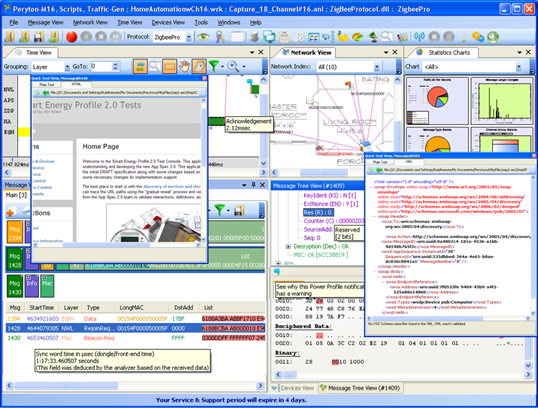Click the Mac block beside Msg 1430
Screen dimensions: 538x408
tap(47, 286)
